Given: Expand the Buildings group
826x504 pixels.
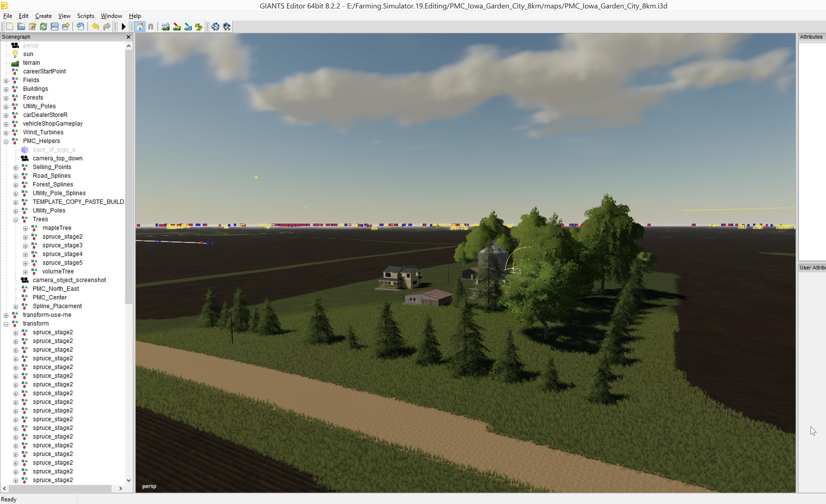Looking at the screenshot, I should click(6, 89).
